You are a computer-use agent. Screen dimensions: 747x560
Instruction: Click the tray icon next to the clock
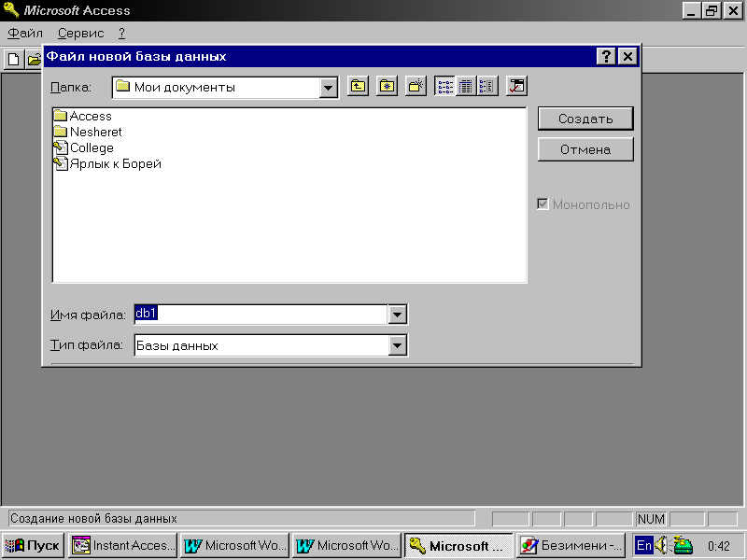(683, 545)
